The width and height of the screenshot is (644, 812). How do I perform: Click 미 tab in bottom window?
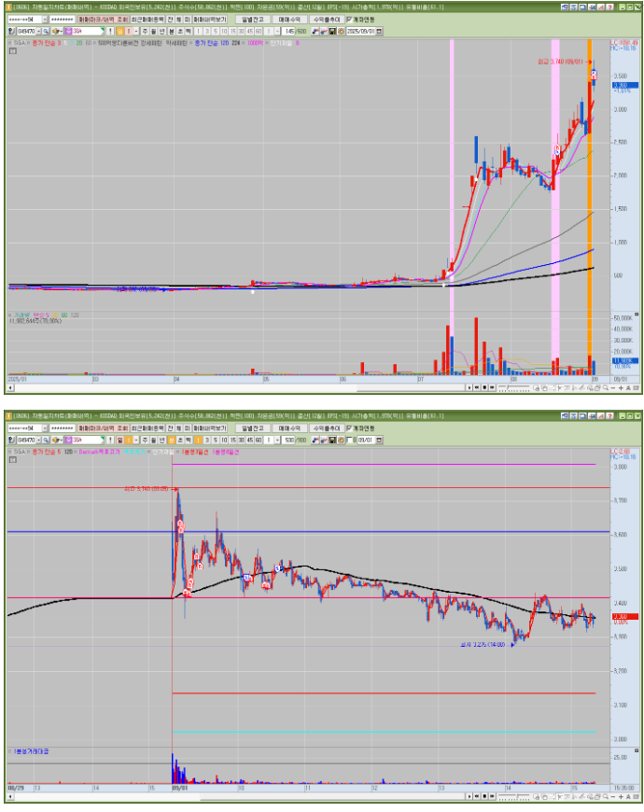tap(187, 428)
